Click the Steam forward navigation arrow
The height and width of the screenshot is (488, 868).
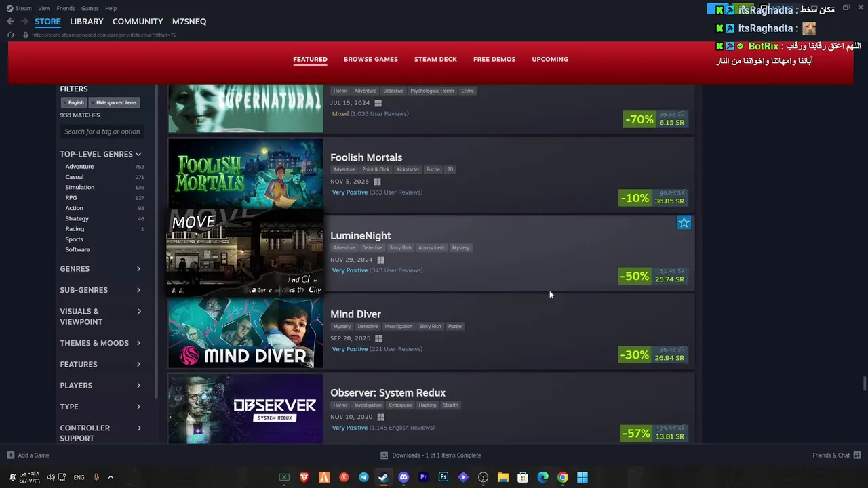coord(24,22)
